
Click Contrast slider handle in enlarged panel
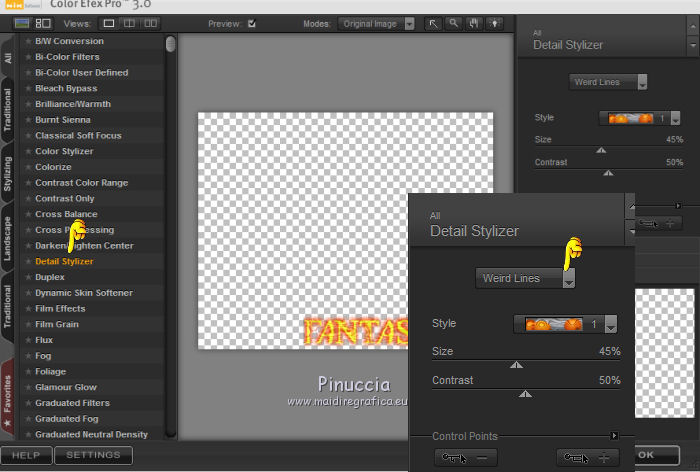(525, 394)
